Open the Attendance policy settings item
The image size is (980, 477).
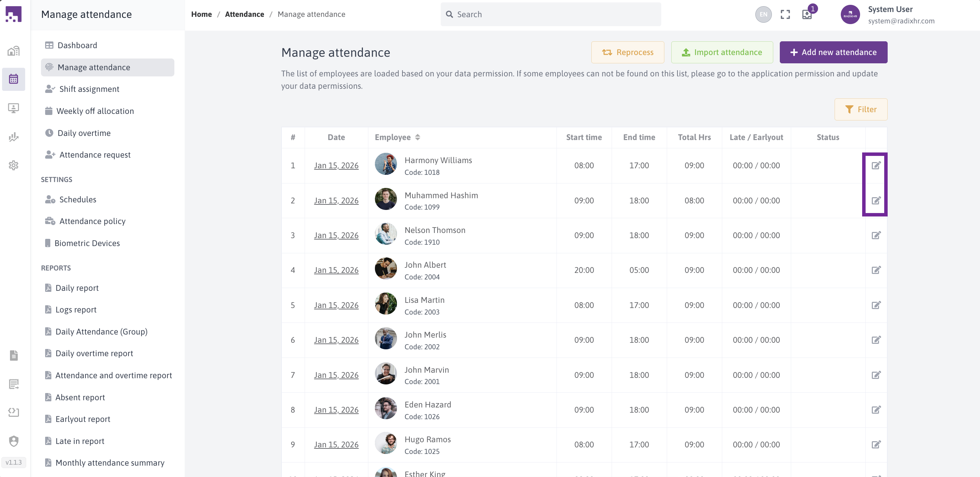pyautogui.click(x=92, y=221)
